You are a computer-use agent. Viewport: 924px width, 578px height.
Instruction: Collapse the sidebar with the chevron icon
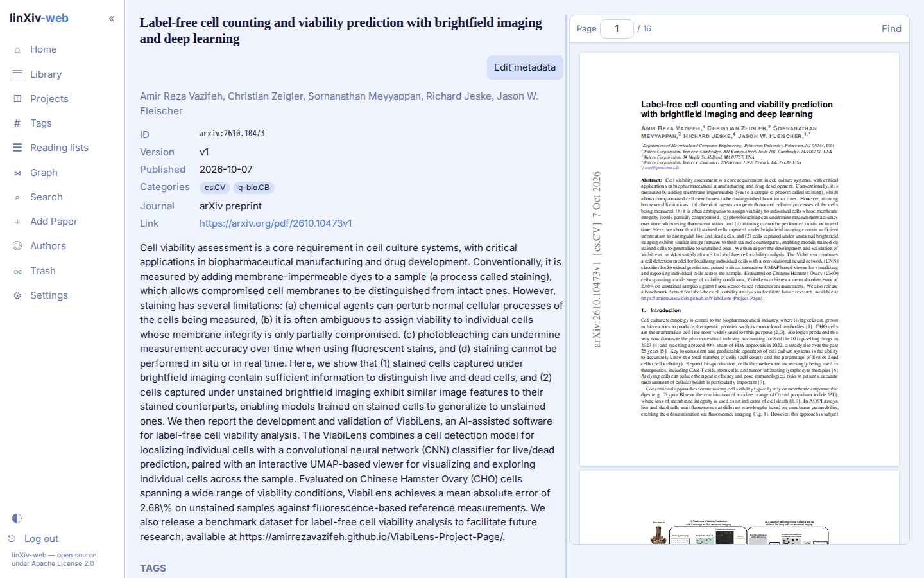pos(112,19)
